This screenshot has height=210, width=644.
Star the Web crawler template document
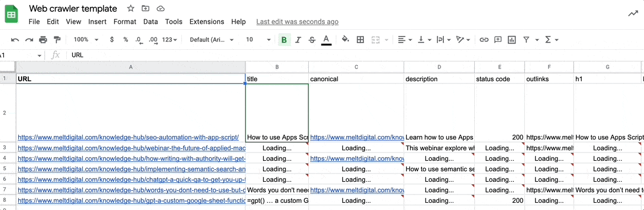pyautogui.click(x=131, y=8)
